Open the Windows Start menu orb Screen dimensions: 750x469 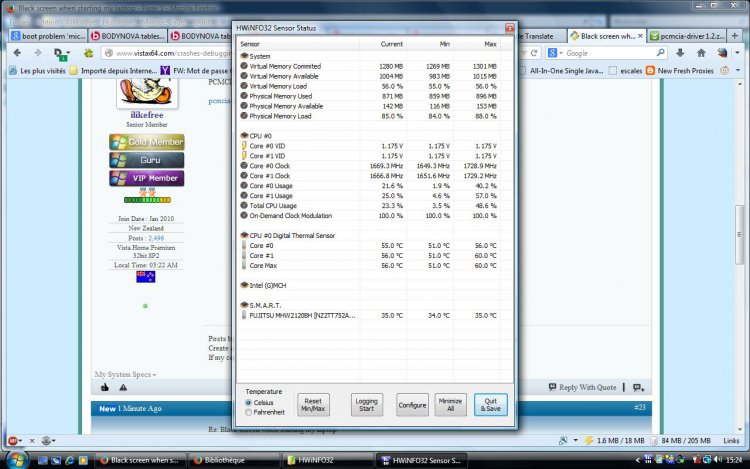click(16, 460)
